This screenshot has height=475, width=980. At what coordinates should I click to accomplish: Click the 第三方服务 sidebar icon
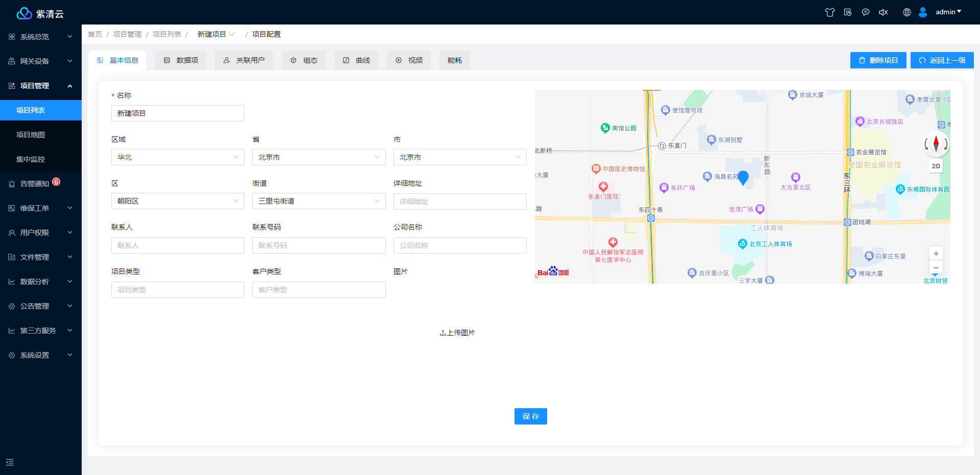12,331
